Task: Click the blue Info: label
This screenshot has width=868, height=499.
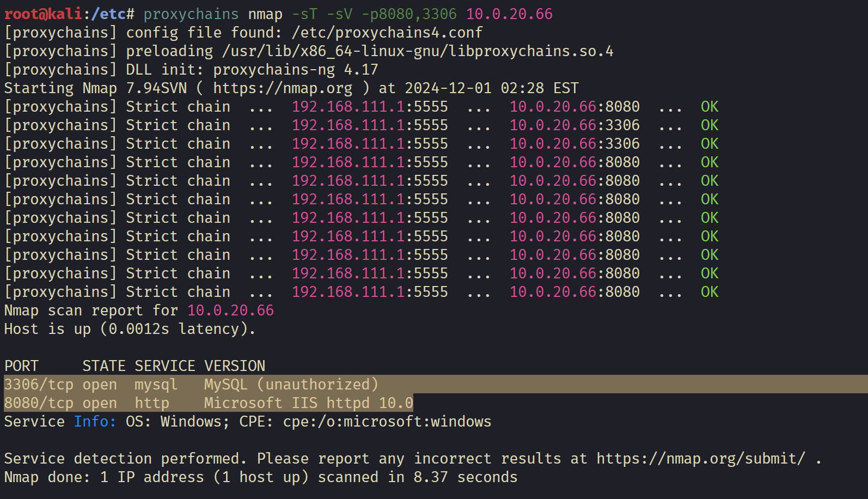Action: click(95, 422)
